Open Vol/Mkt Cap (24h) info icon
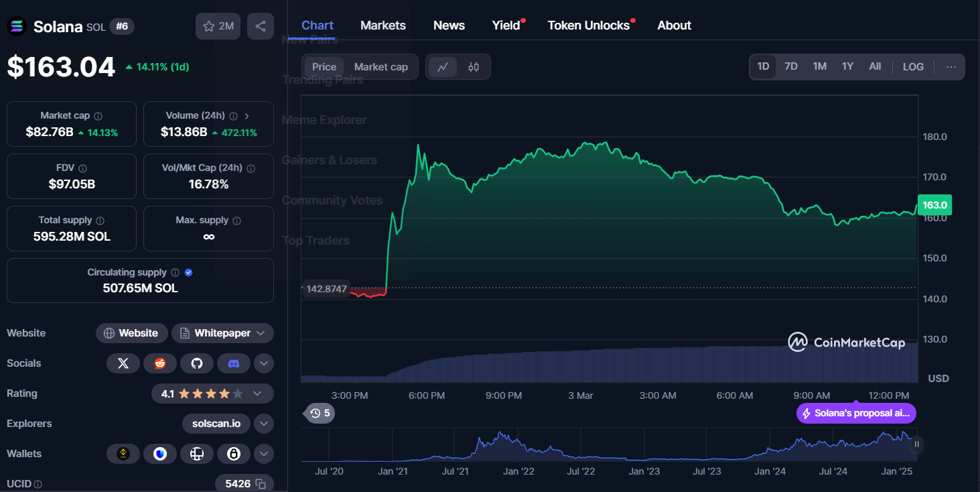 tap(251, 168)
